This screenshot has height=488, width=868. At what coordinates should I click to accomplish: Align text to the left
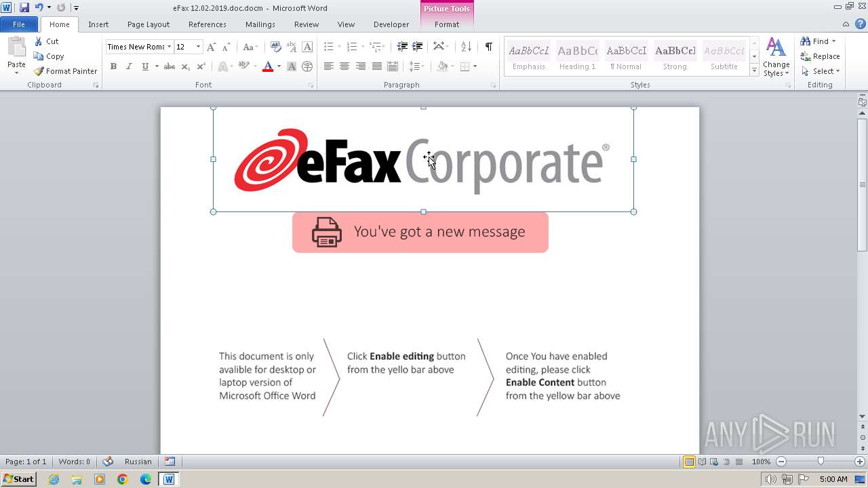click(x=329, y=66)
